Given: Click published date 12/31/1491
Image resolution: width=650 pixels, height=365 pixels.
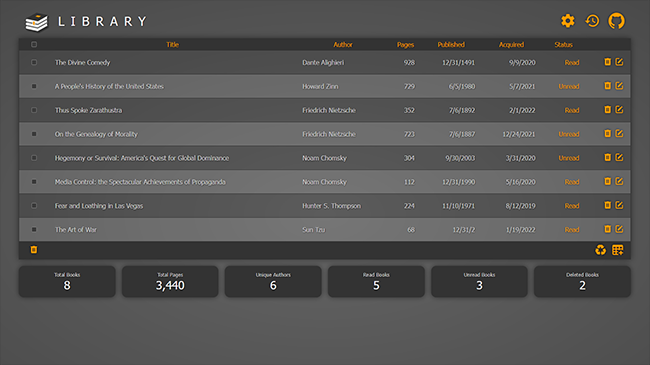Looking at the screenshot, I should [x=458, y=63].
